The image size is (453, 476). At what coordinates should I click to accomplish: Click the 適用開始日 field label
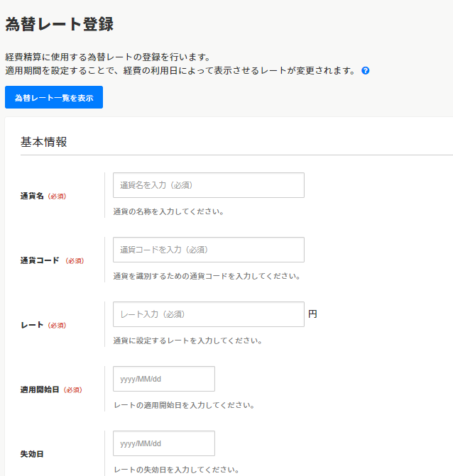pyautogui.click(x=40, y=389)
